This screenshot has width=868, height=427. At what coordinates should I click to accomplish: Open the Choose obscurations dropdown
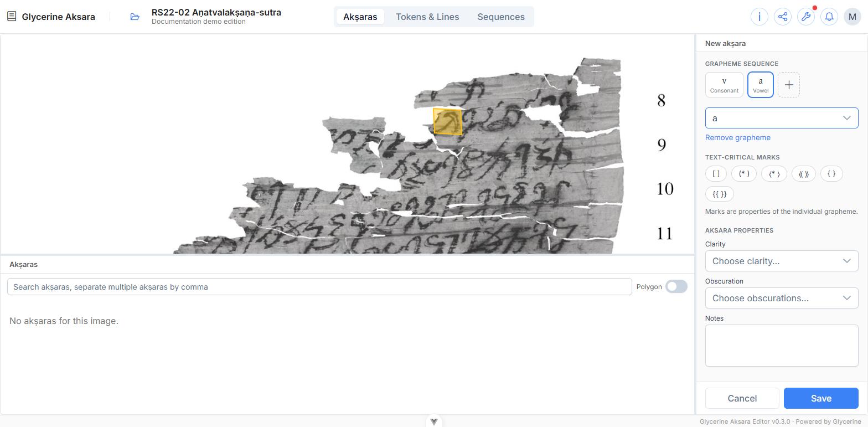pyautogui.click(x=782, y=298)
